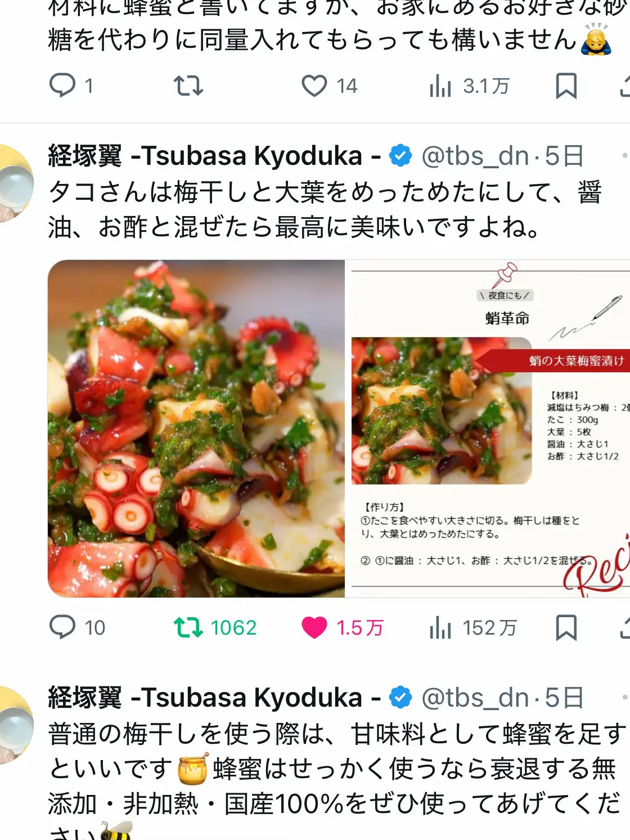Share the top tweet
The height and width of the screenshot is (840, 630).
pyautogui.click(x=624, y=86)
